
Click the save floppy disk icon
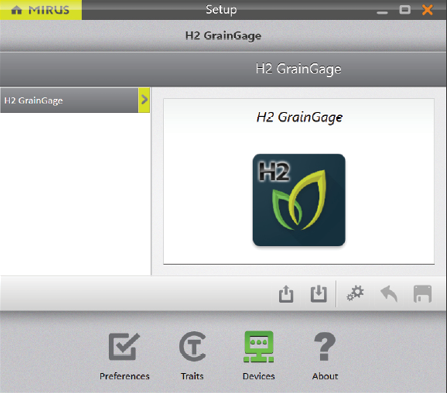click(x=423, y=294)
